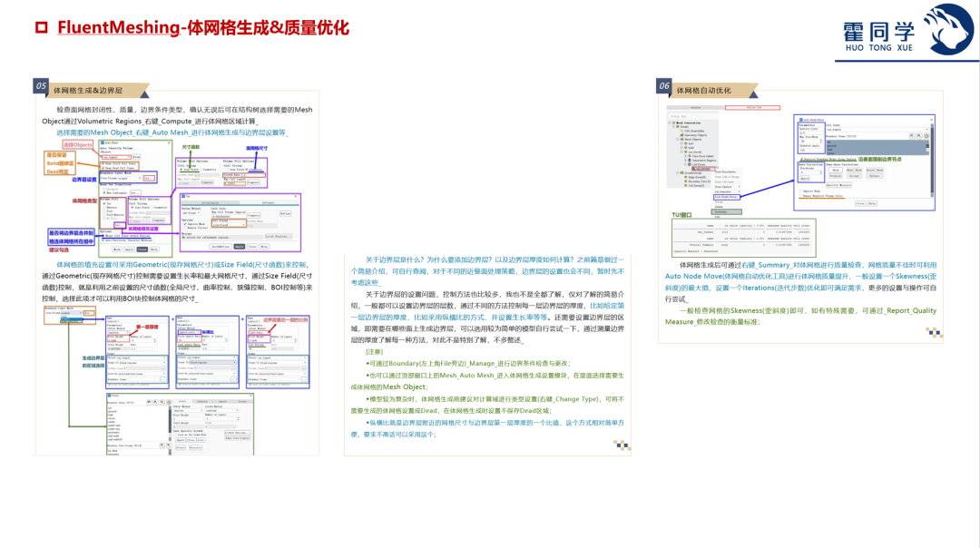
Task: Close the Auto Node Move dialog via X
Action: (x=931, y=120)
